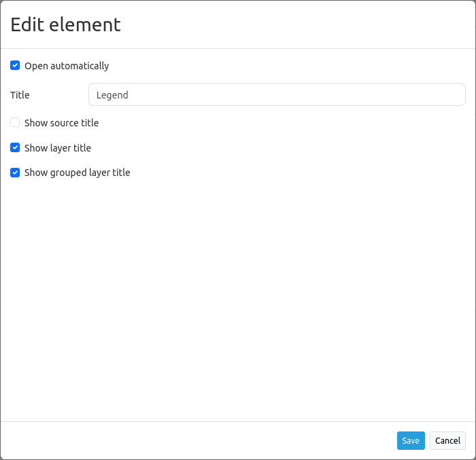The image size is (476, 460).
Task: Click the "Show source title" label text
Action: 61,123
